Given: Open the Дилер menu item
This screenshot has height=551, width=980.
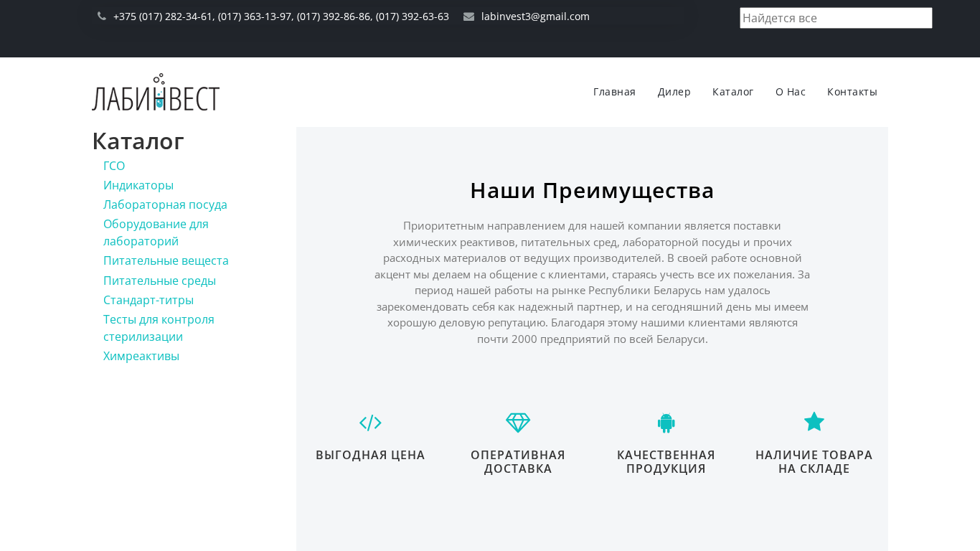Looking at the screenshot, I should pos(674,92).
